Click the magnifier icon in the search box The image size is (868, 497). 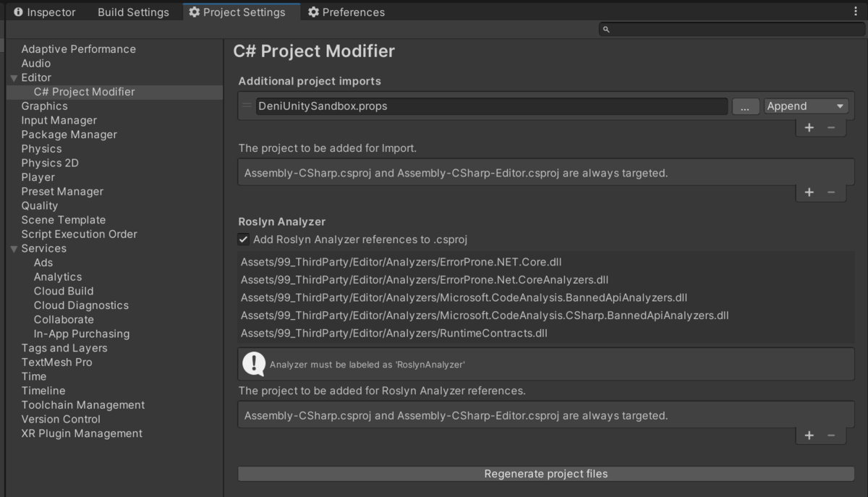606,30
